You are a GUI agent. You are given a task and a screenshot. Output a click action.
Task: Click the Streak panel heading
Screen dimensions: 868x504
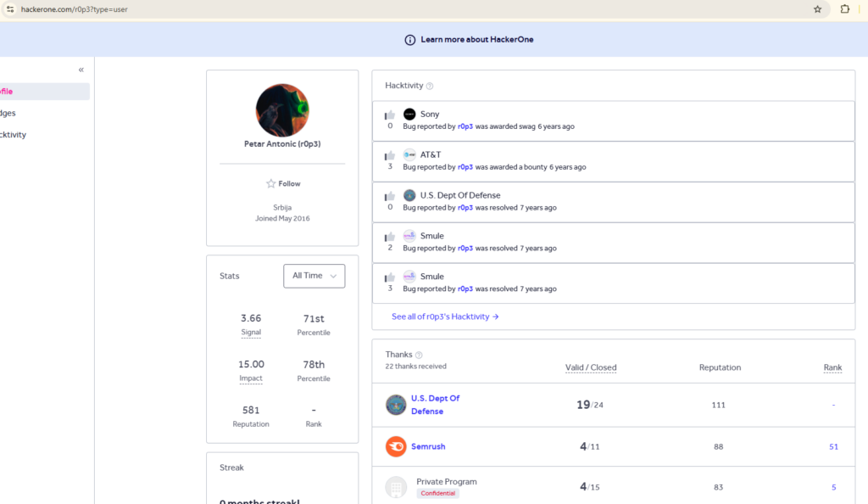coord(231,468)
